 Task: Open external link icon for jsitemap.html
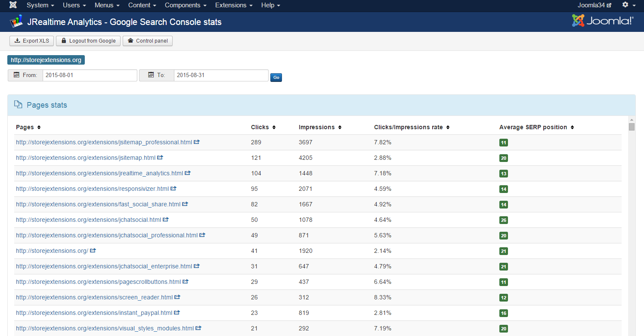click(160, 157)
